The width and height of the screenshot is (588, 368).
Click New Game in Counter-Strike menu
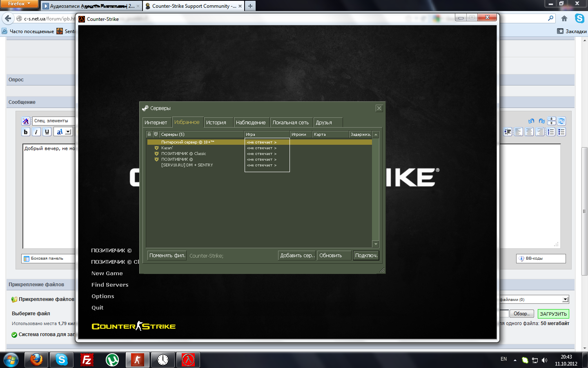tap(107, 273)
